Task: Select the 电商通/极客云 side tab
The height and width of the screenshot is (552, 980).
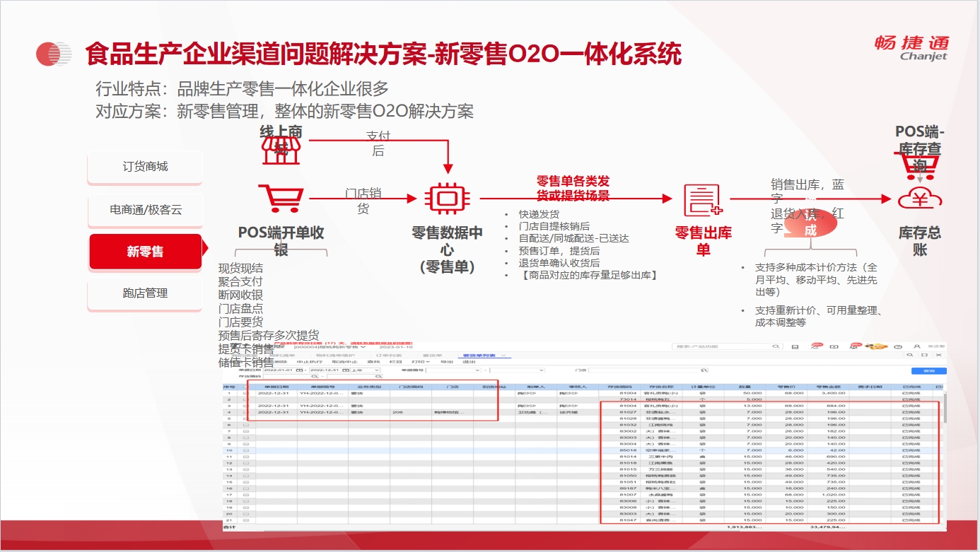Action: tap(145, 210)
